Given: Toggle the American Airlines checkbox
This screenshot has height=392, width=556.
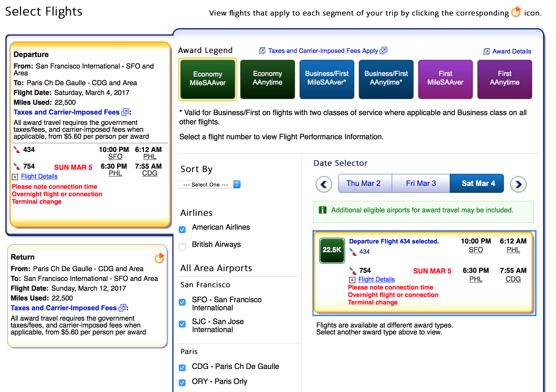Looking at the screenshot, I should pos(182,229).
